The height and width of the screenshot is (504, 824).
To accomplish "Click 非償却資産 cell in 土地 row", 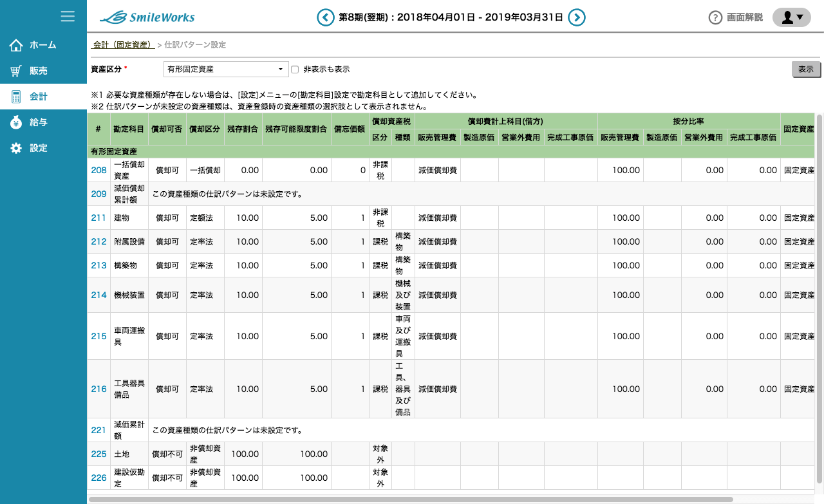I will [205, 454].
